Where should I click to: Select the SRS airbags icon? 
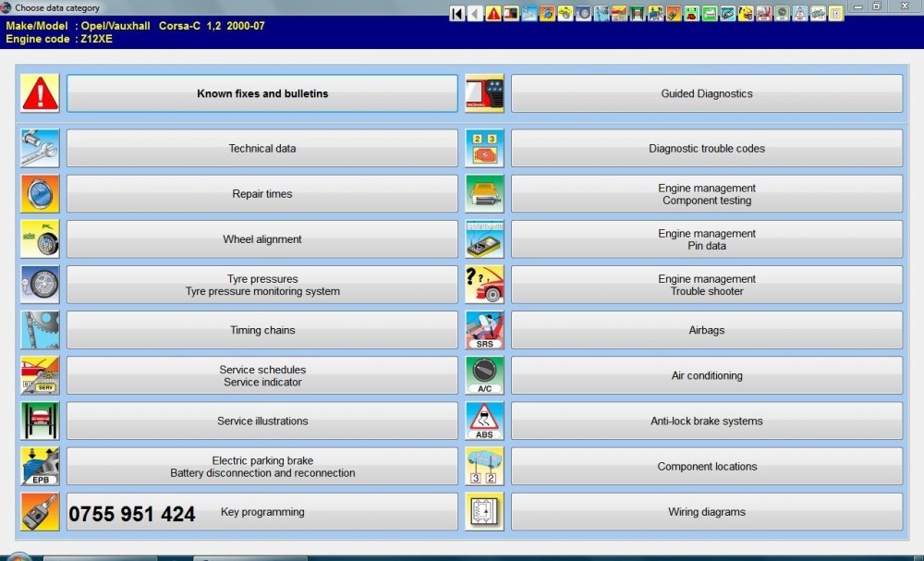click(x=485, y=330)
